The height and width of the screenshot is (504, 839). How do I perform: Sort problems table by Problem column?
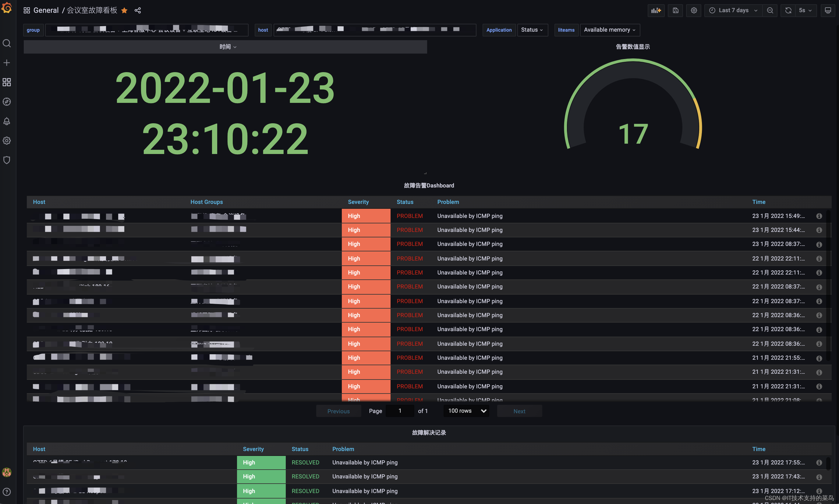[448, 202]
